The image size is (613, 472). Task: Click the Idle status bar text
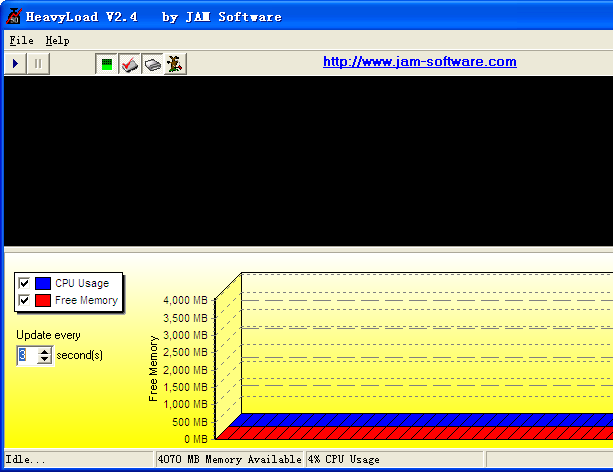[26, 460]
